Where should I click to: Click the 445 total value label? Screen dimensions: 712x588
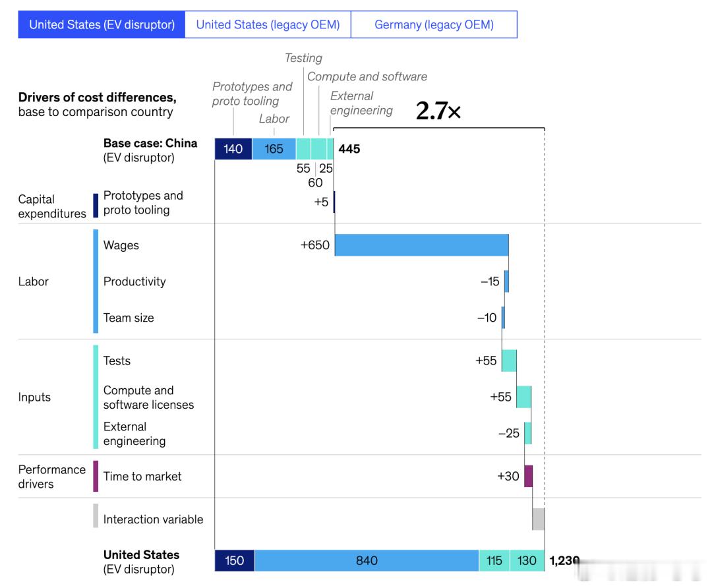(x=349, y=149)
